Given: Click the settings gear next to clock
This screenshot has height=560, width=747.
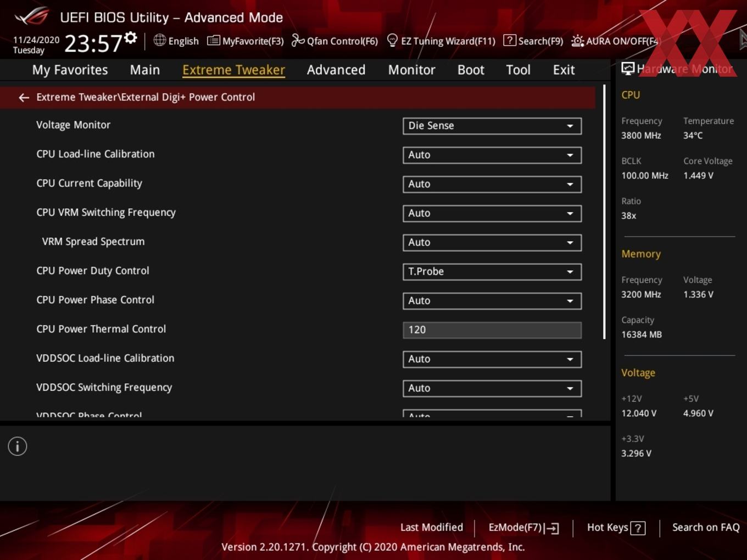Looking at the screenshot, I should coord(131,37).
